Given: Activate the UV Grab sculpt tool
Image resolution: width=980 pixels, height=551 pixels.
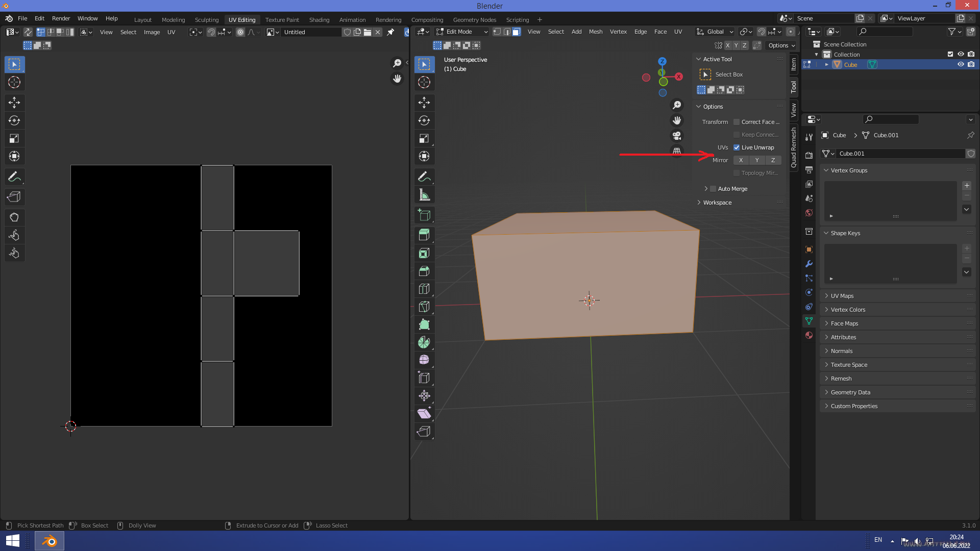Looking at the screenshot, I should (14, 217).
